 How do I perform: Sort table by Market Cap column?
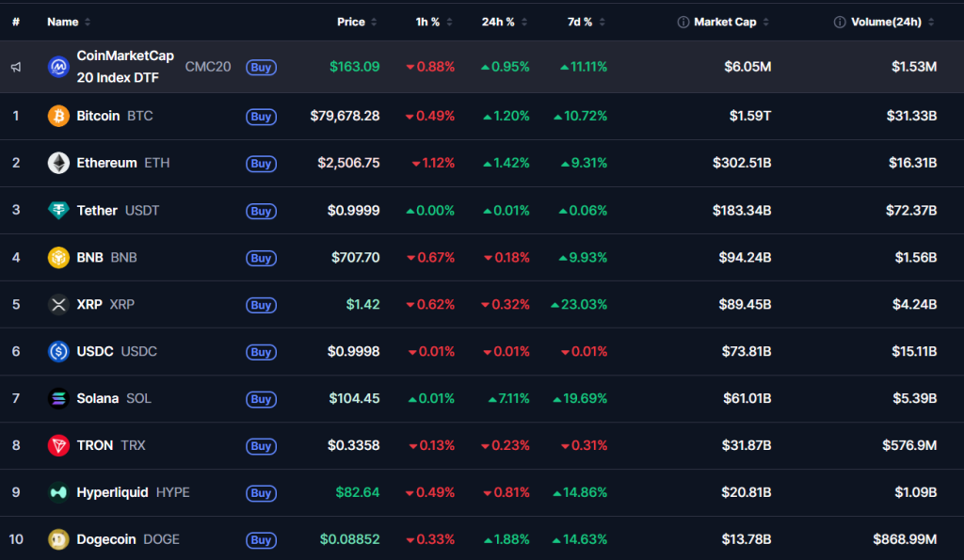731,23
